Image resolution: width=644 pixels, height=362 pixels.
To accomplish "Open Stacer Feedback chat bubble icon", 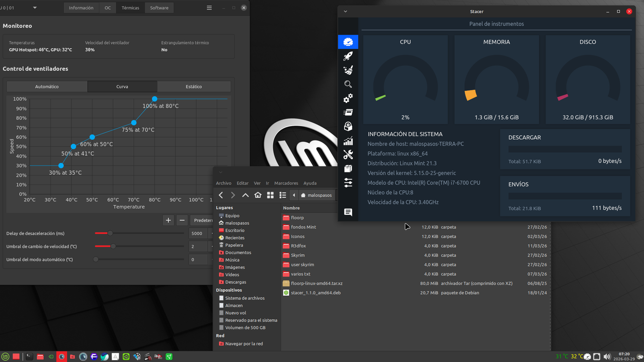I will [348, 212].
